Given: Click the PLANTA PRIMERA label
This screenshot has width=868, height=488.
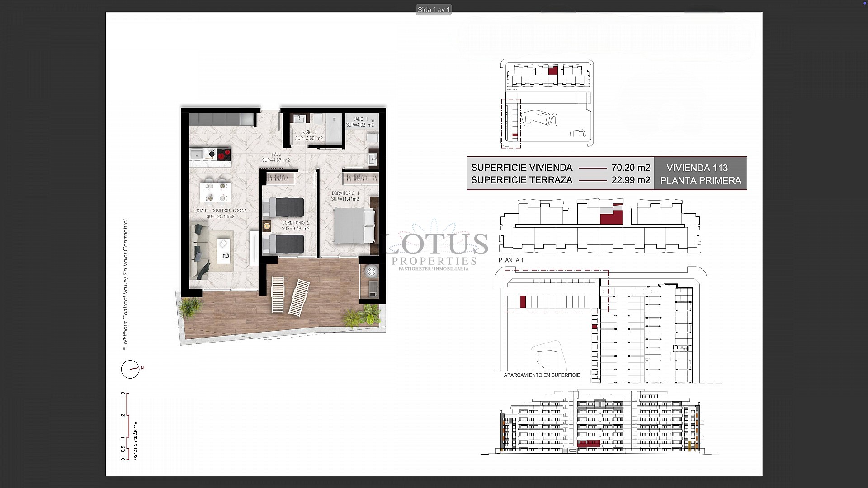Looking at the screenshot, I should 700,180.
